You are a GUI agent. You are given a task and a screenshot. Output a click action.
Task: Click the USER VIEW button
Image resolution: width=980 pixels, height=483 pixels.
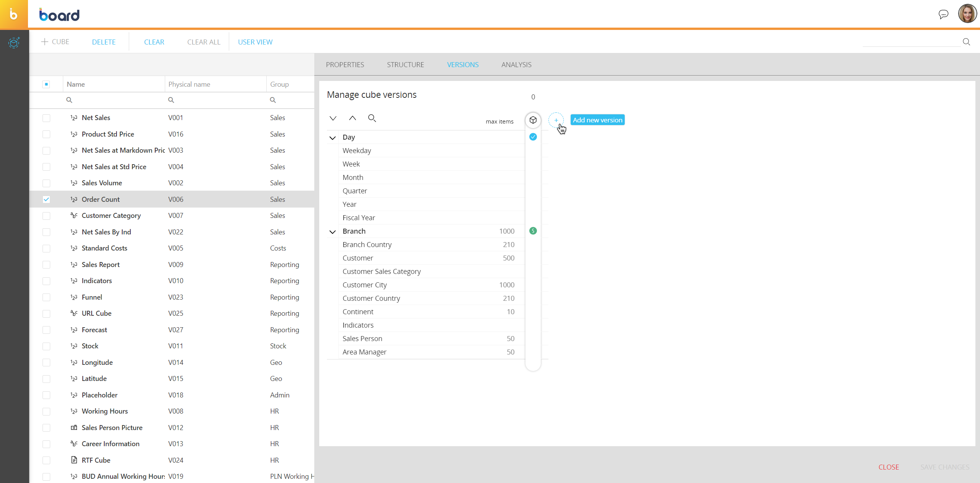(x=255, y=42)
